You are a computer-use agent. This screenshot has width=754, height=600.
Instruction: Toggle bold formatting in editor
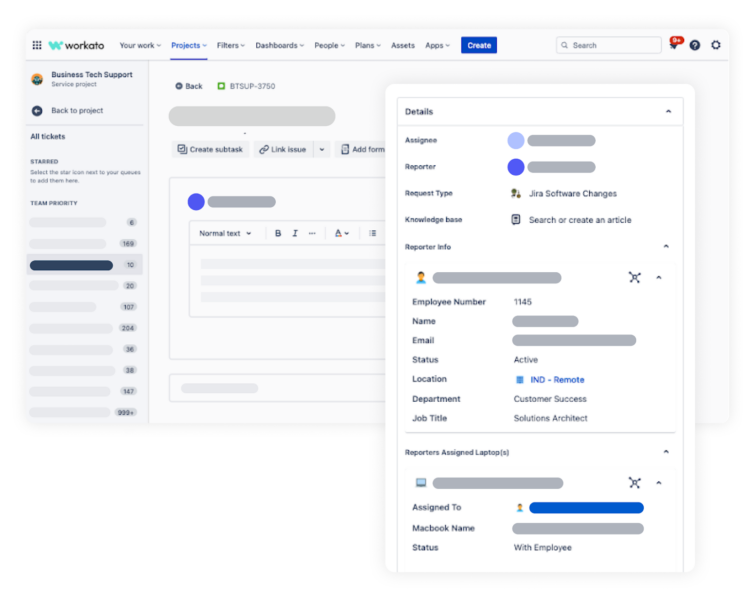point(278,233)
